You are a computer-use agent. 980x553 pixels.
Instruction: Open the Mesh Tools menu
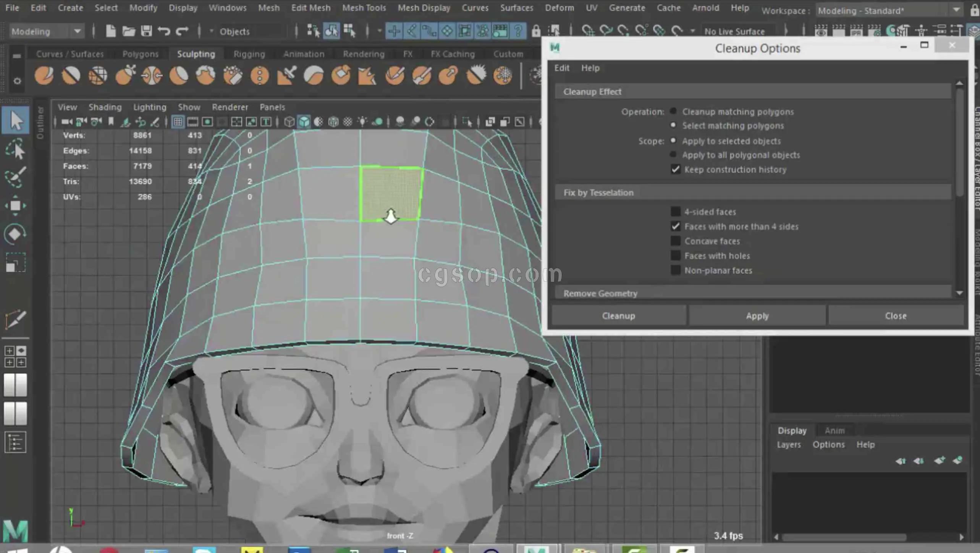point(364,8)
